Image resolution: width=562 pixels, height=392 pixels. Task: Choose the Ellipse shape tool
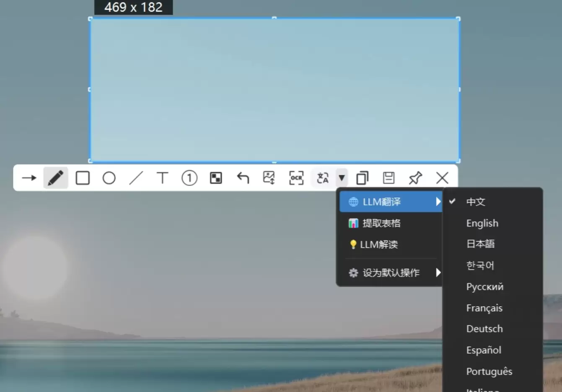click(x=109, y=178)
